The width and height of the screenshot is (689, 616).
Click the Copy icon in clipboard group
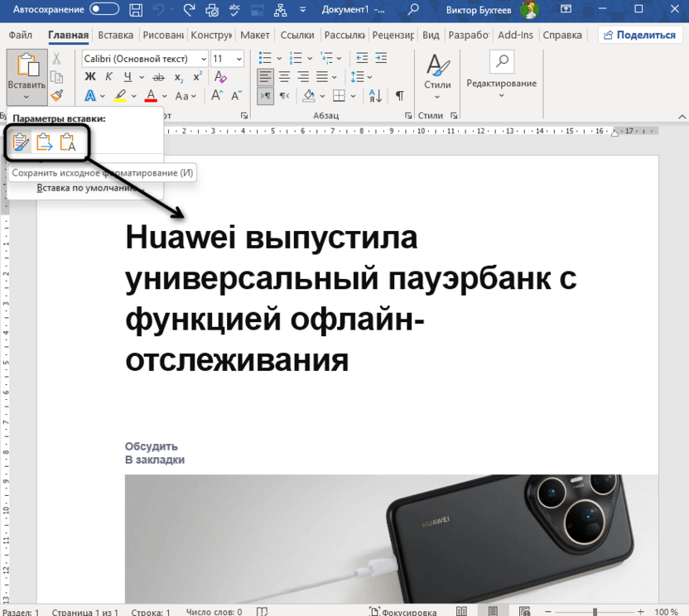click(56, 77)
